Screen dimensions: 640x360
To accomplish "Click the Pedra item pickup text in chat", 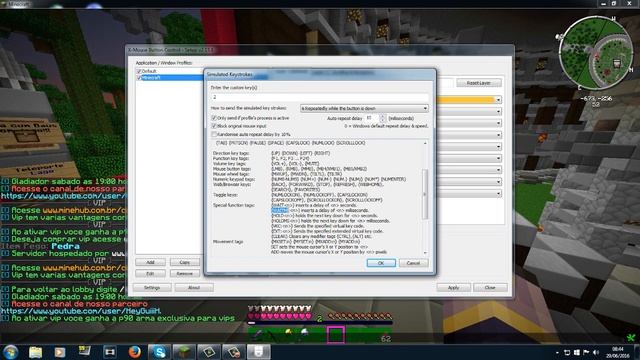I will click(x=65, y=246).
